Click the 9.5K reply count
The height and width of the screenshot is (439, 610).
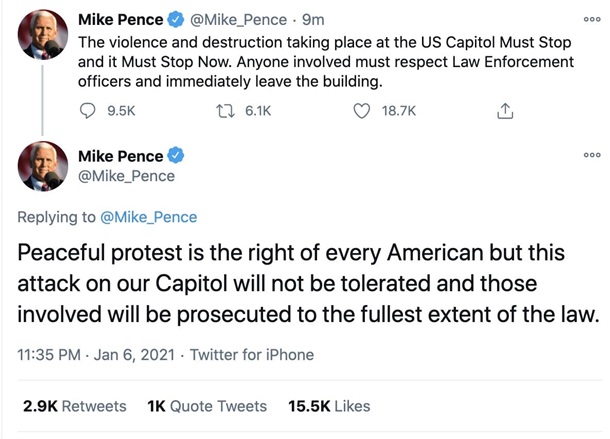(119, 113)
